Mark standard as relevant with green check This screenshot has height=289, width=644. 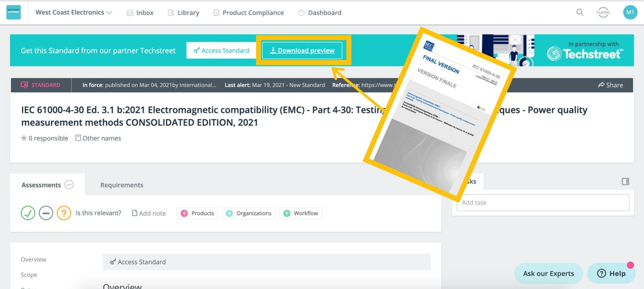point(28,213)
